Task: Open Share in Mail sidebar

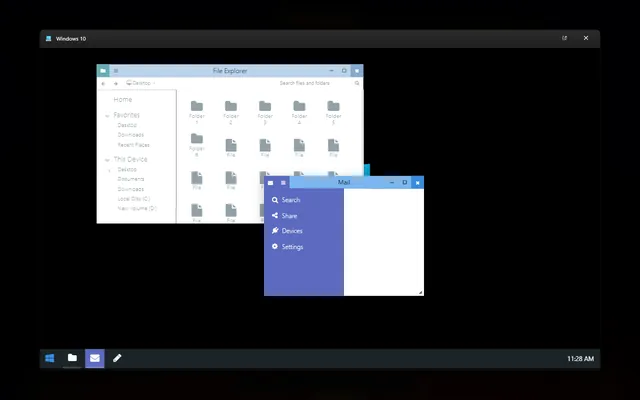Action: pyautogui.click(x=284, y=216)
